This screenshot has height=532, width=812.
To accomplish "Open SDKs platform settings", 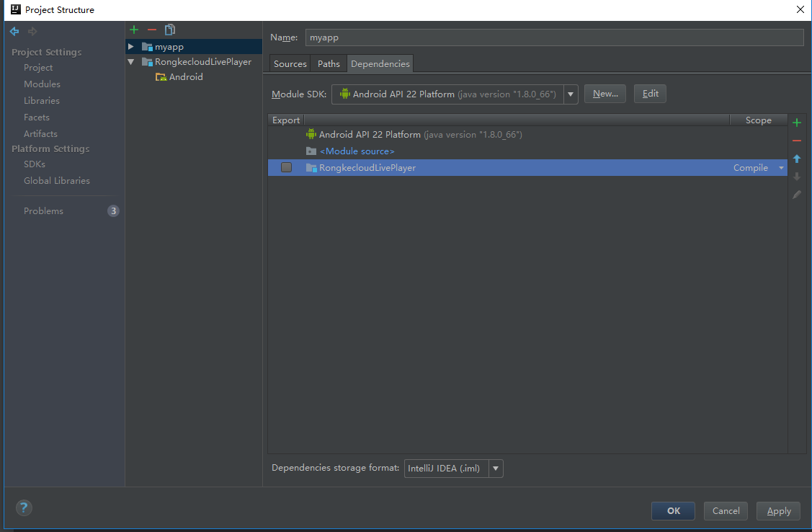I will pyautogui.click(x=35, y=164).
